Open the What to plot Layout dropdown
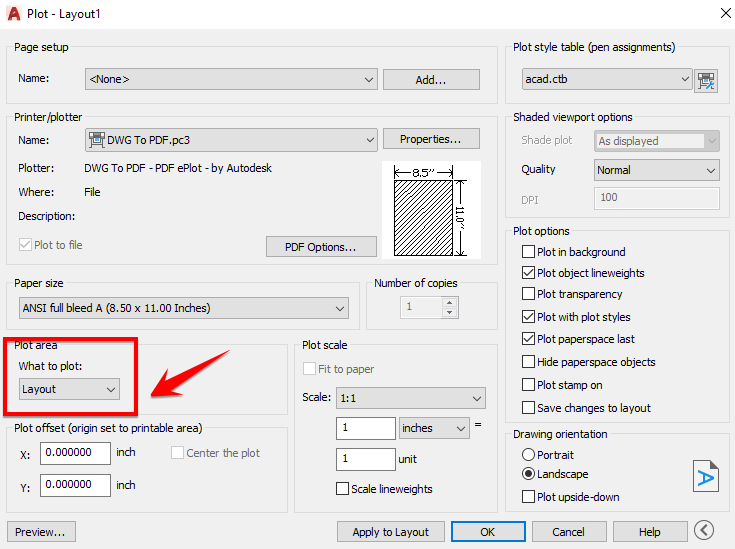The width and height of the screenshot is (735, 549). pos(69,390)
